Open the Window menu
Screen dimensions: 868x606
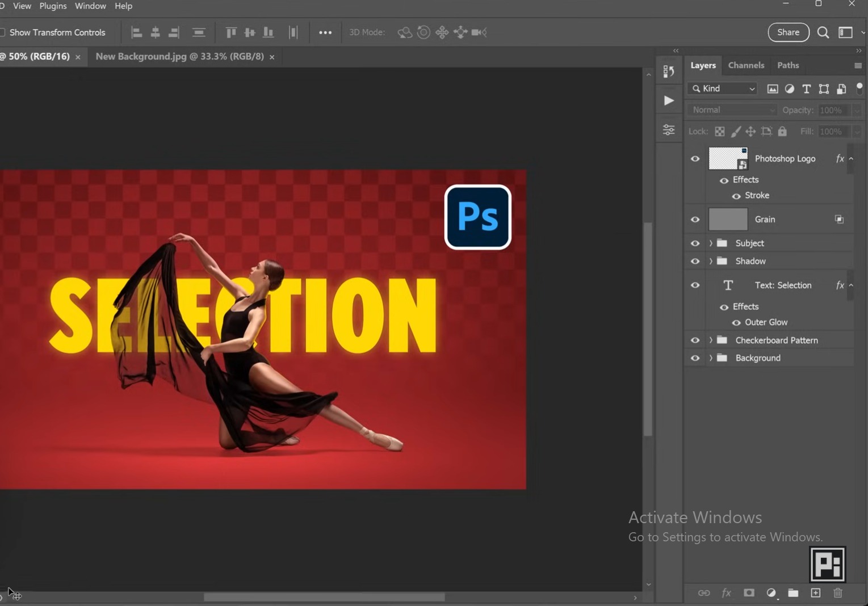pyautogui.click(x=90, y=6)
